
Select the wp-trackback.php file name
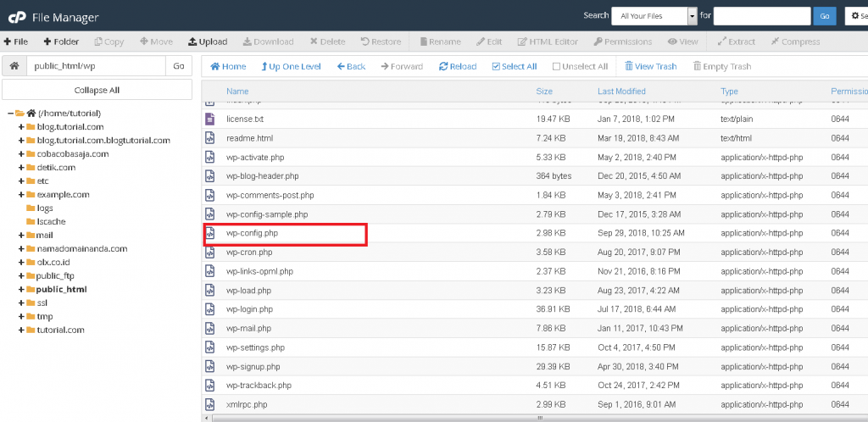(259, 386)
